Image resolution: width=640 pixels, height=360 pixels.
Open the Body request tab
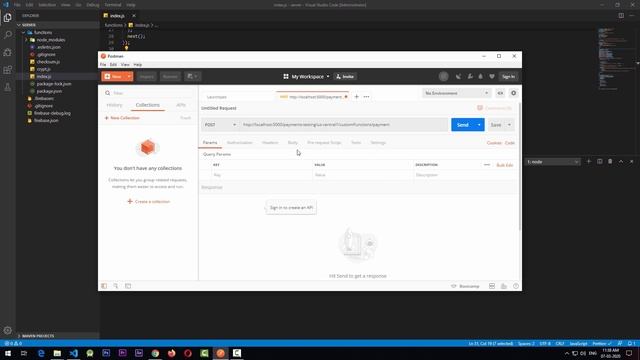(x=293, y=143)
